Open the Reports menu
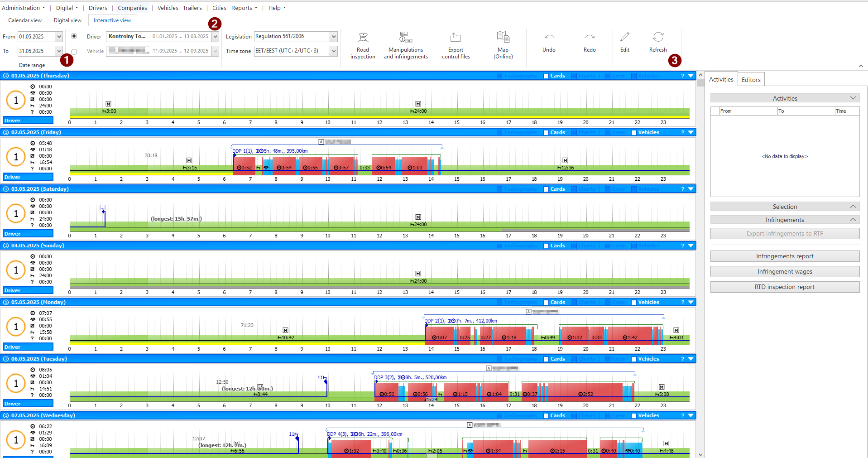Image resolution: width=868 pixels, height=458 pixels. point(244,8)
